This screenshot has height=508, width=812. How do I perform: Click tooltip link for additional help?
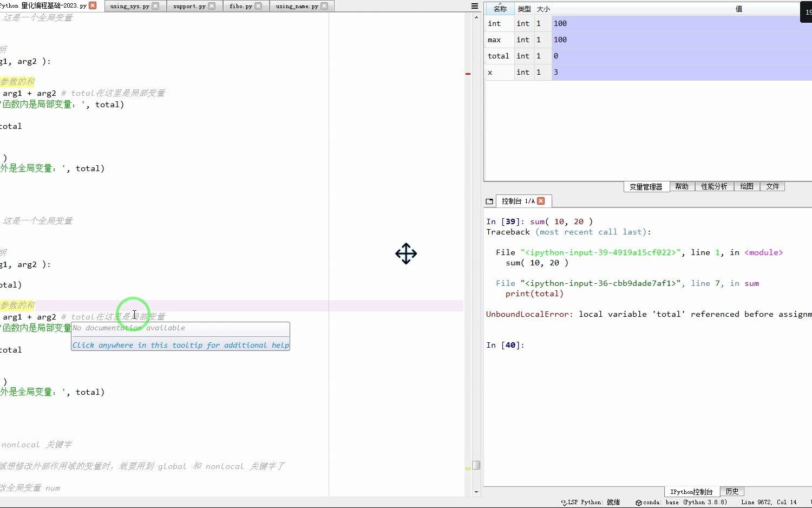click(x=181, y=345)
